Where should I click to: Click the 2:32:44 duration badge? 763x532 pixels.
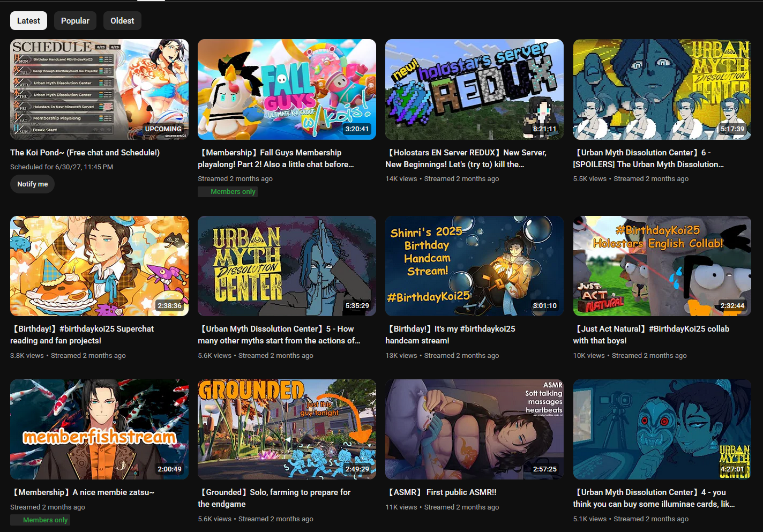click(x=732, y=306)
